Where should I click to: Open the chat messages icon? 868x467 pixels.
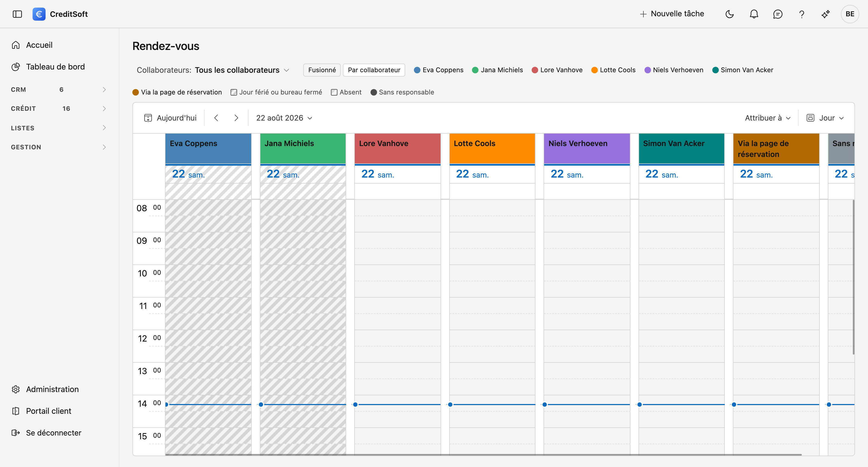click(x=778, y=14)
